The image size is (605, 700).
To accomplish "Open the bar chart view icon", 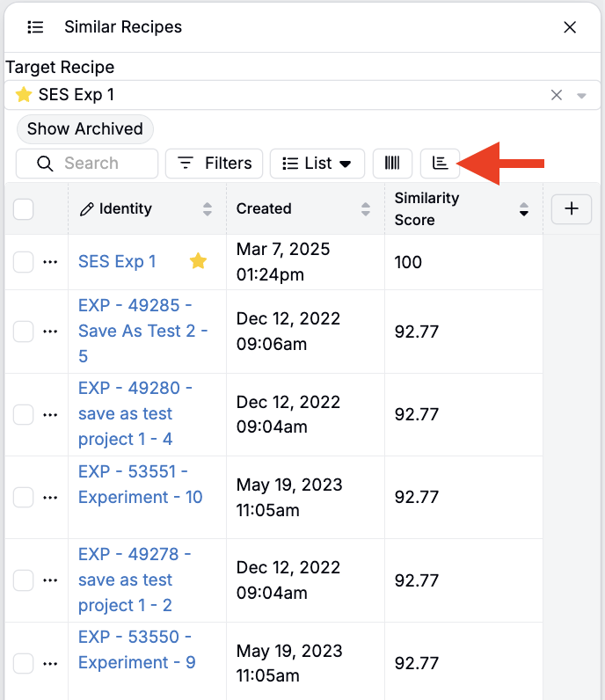I will click(441, 163).
